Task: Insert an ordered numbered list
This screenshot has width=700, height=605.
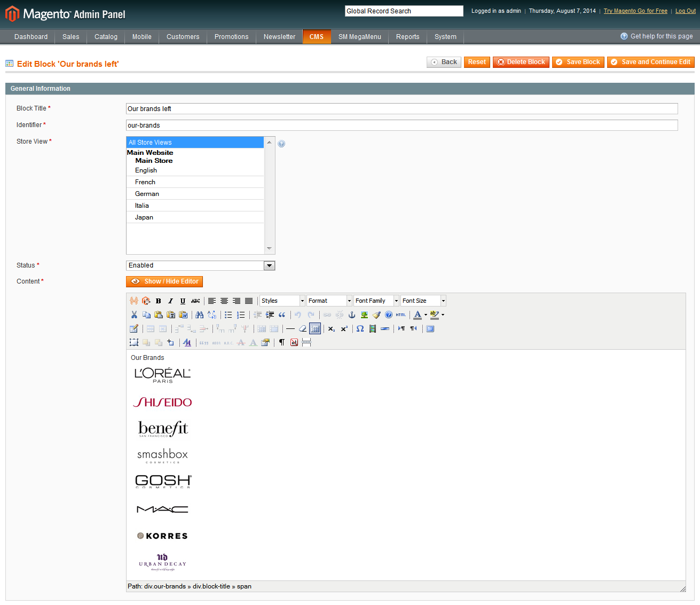Action: click(x=241, y=315)
